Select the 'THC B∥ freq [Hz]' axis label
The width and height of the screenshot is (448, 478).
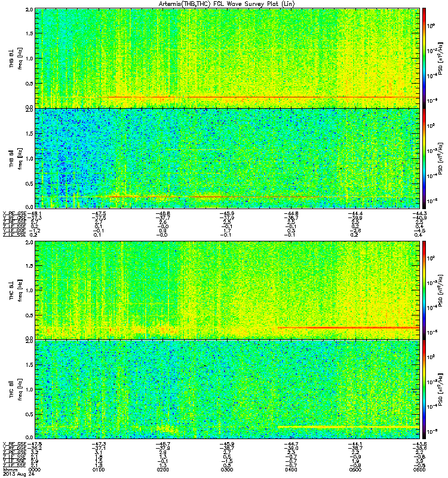(16, 390)
